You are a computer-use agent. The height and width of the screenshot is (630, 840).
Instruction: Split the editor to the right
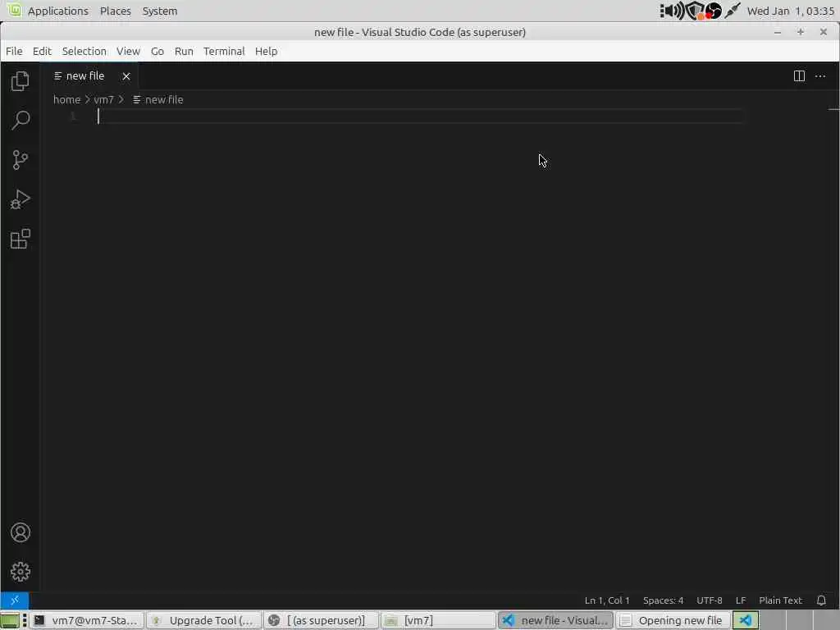[799, 76]
